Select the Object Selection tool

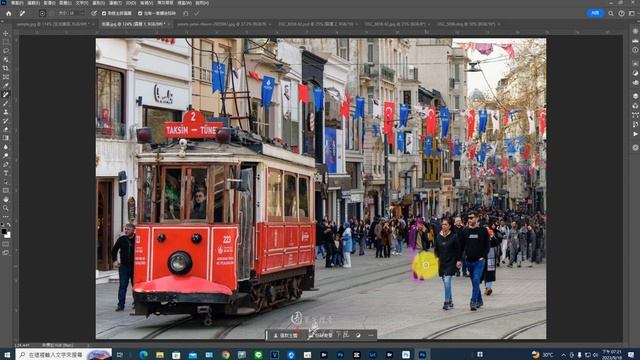coord(6,59)
